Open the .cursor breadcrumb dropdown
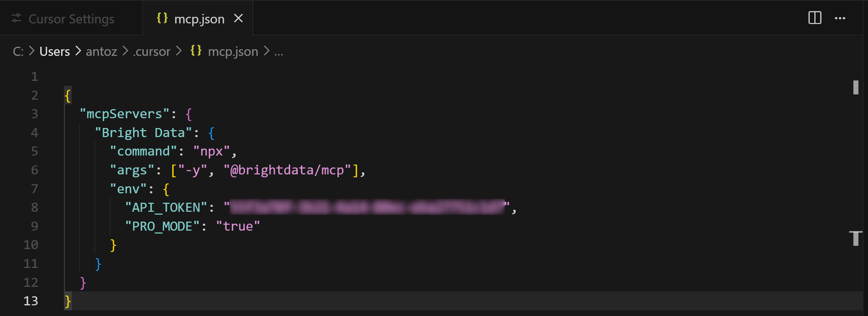 point(151,51)
